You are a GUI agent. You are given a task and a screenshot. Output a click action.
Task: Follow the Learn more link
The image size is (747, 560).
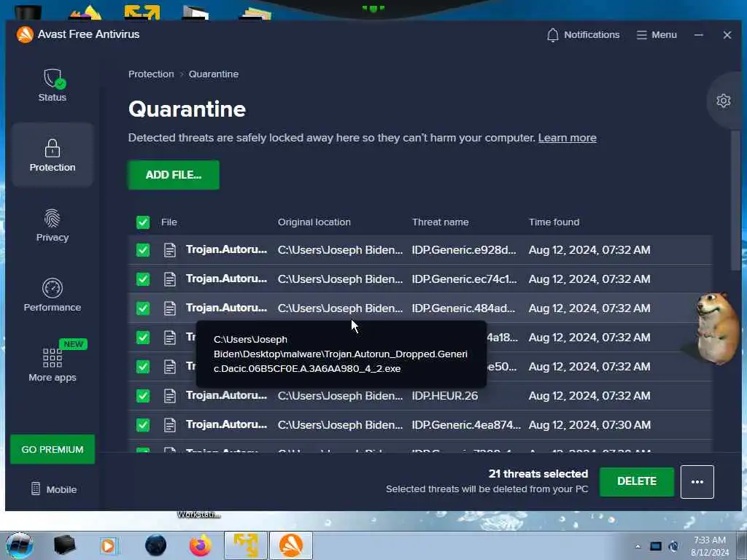pyautogui.click(x=567, y=138)
